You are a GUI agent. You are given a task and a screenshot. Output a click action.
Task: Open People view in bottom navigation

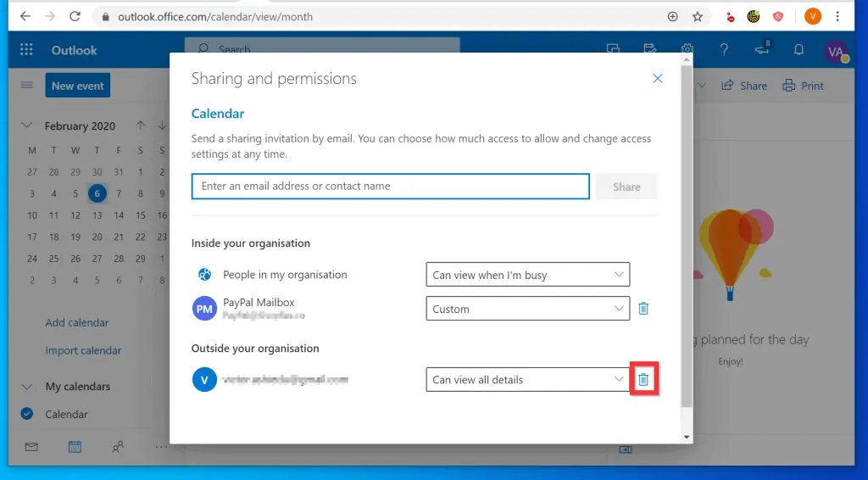point(118,447)
